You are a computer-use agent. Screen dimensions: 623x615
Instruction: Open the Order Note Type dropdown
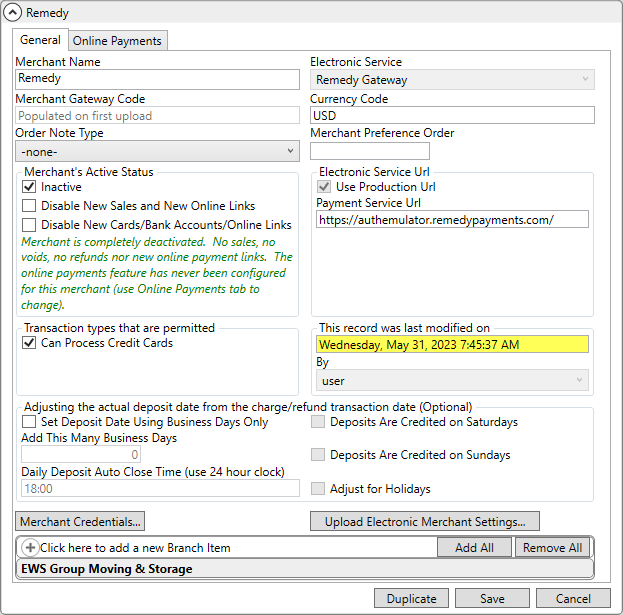point(157,151)
